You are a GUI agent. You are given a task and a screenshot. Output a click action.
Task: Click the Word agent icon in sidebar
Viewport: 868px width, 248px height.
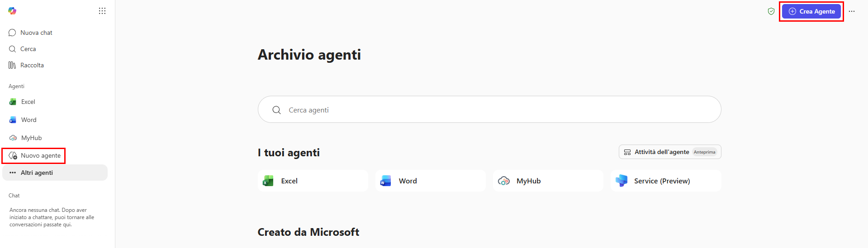click(x=13, y=120)
